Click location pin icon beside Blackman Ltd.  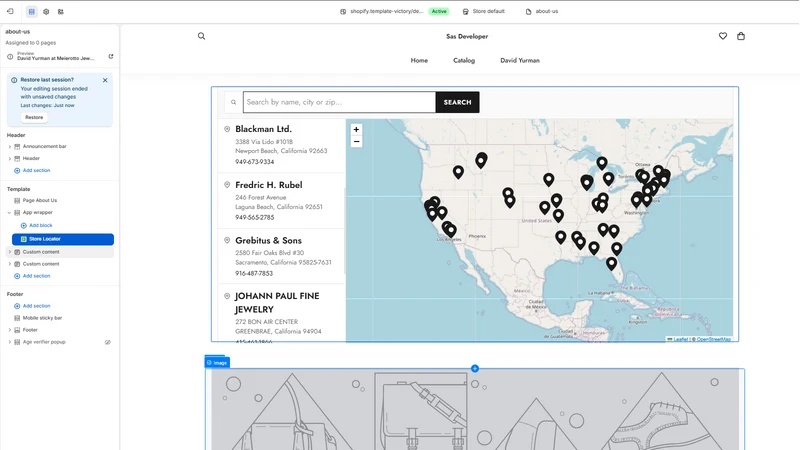click(x=227, y=129)
